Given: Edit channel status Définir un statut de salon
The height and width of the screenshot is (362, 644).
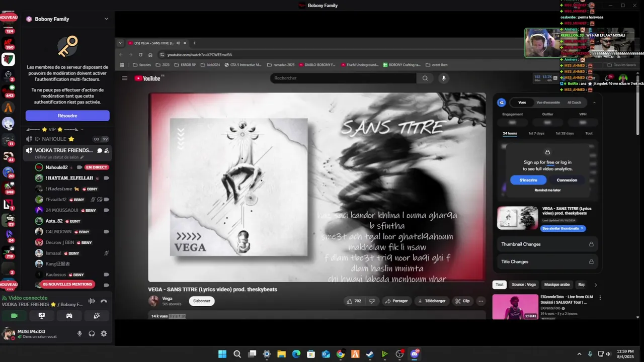Looking at the screenshot, I should point(59,157).
